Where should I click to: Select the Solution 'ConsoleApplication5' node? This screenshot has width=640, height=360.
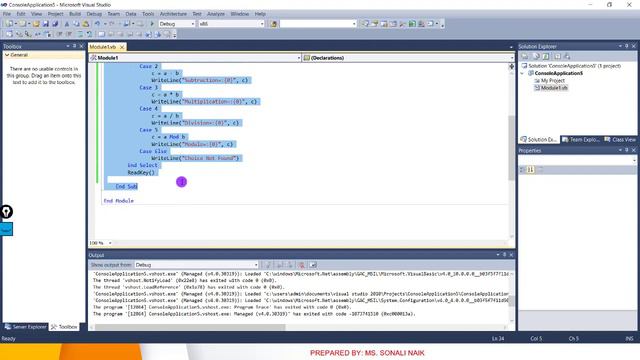pos(574,66)
